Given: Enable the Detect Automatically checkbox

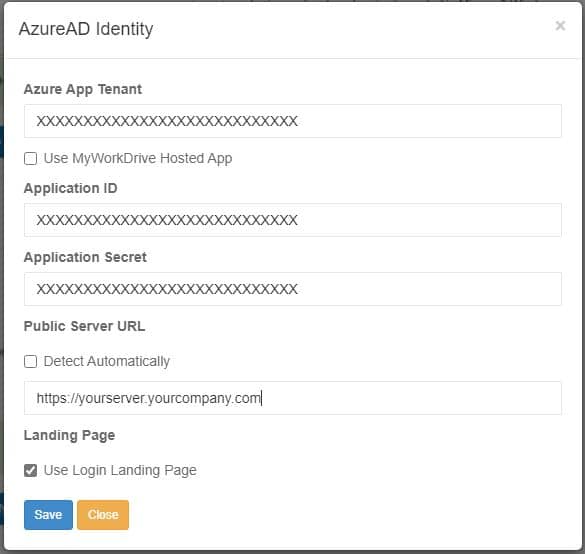Looking at the screenshot, I should pyautogui.click(x=30, y=361).
